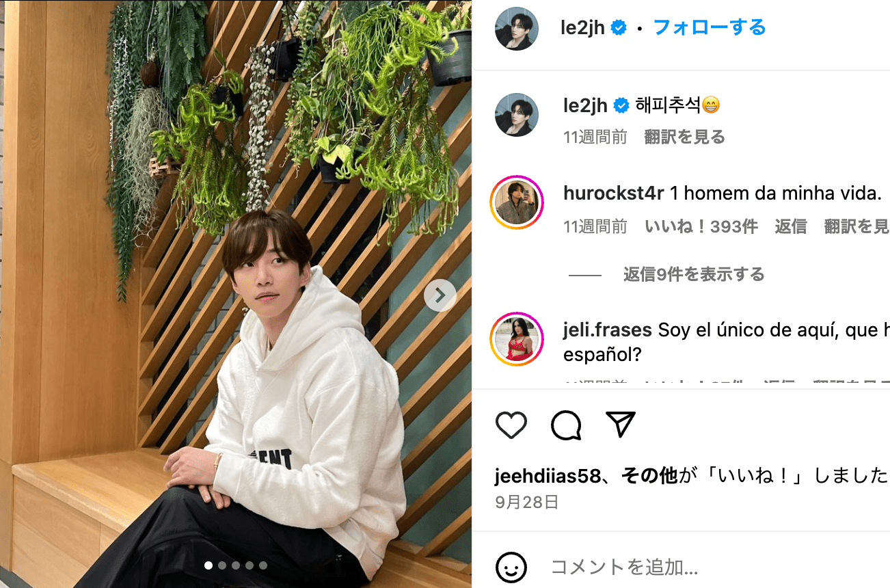The width and height of the screenshot is (890, 588).
Task: Open hurockst4r username link
Action: click(613, 193)
